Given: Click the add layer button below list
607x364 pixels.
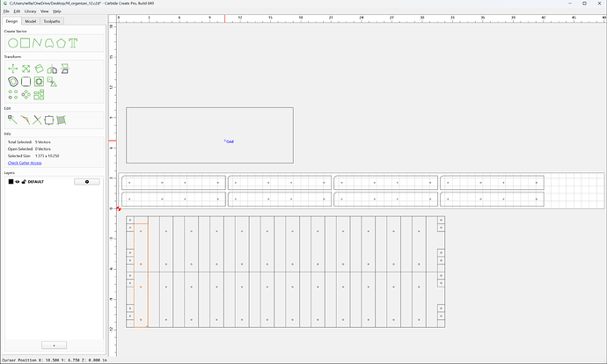Looking at the screenshot, I should pyautogui.click(x=55, y=345).
